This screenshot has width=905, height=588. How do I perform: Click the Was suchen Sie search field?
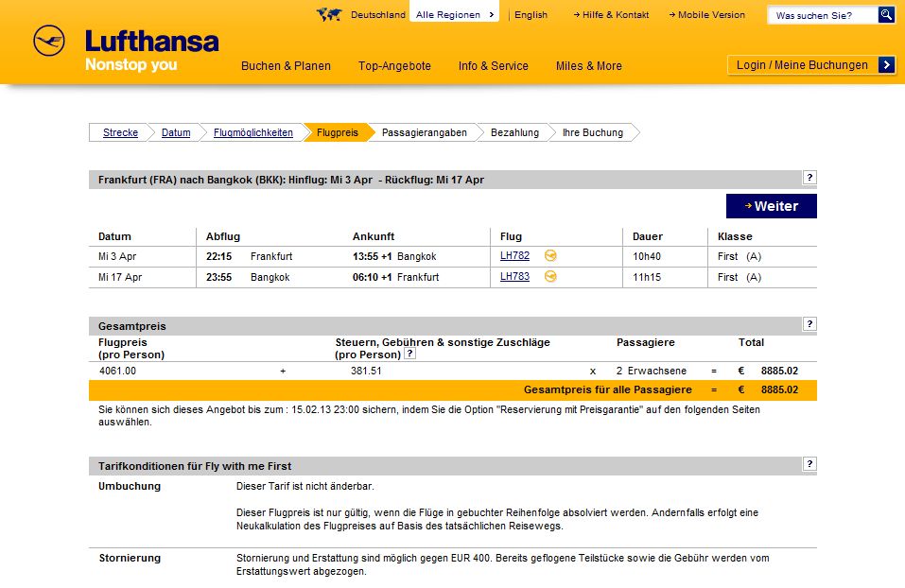pos(823,15)
